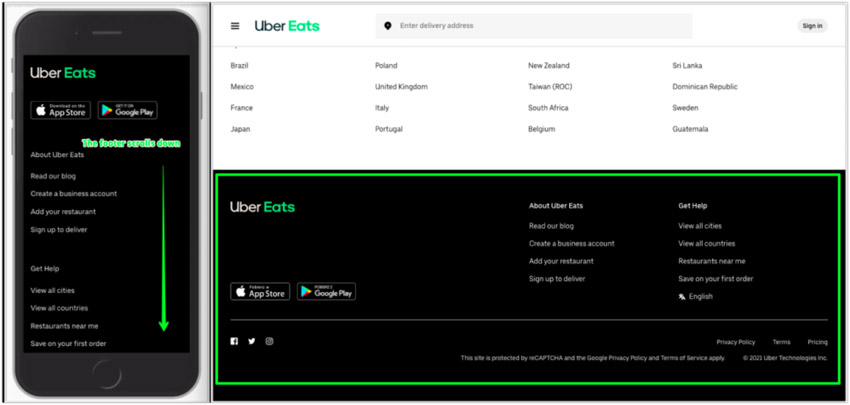This screenshot has width=850, height=405.
Task: Open the Instagram icon in footer
Action: click(x=269, y=341)
